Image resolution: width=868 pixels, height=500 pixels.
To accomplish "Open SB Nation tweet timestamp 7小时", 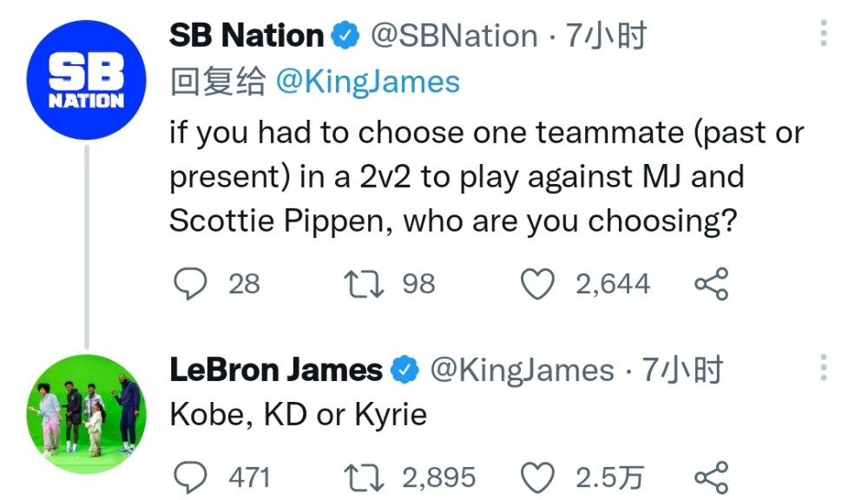I will (x=606, y=36).
